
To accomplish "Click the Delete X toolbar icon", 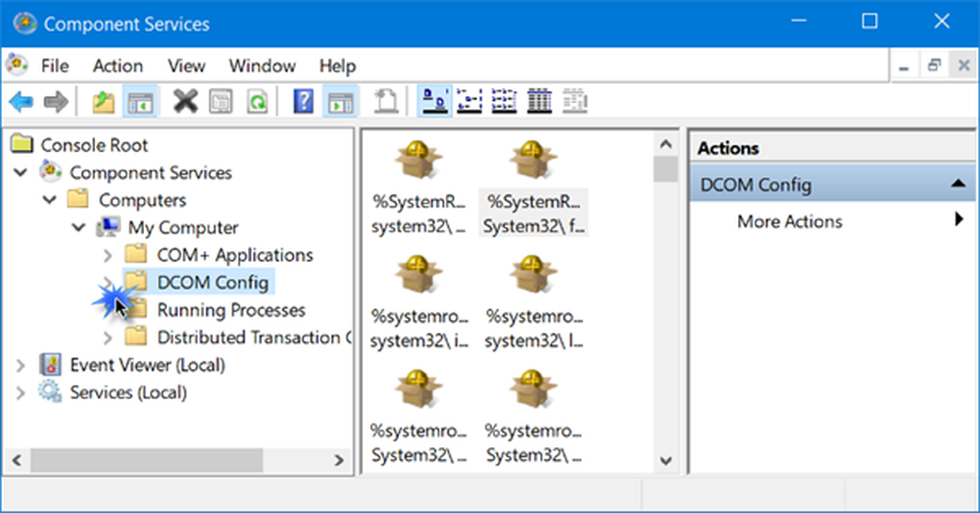I will tap(184, 101).
